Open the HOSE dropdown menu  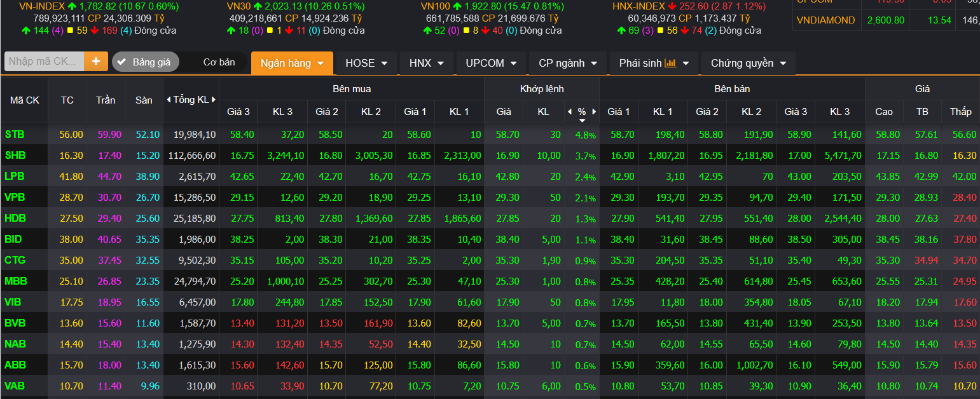[x=366, y=64]
